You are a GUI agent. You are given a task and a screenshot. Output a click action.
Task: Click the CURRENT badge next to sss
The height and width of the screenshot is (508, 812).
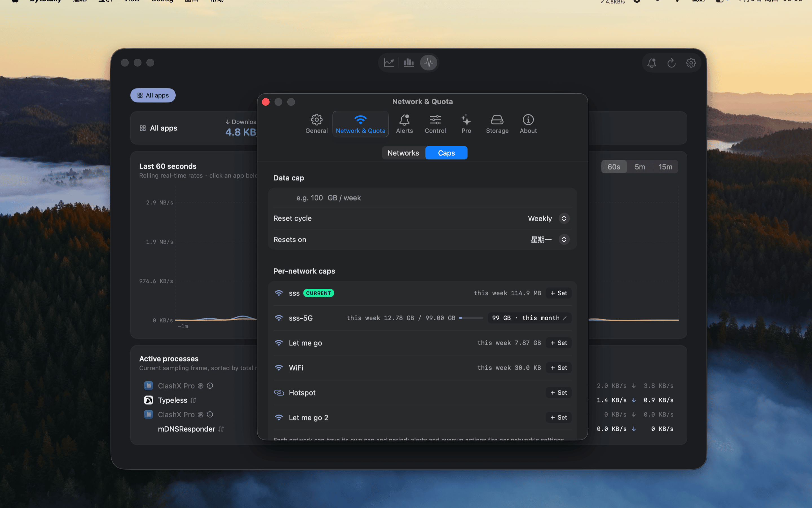coord(318,293)
